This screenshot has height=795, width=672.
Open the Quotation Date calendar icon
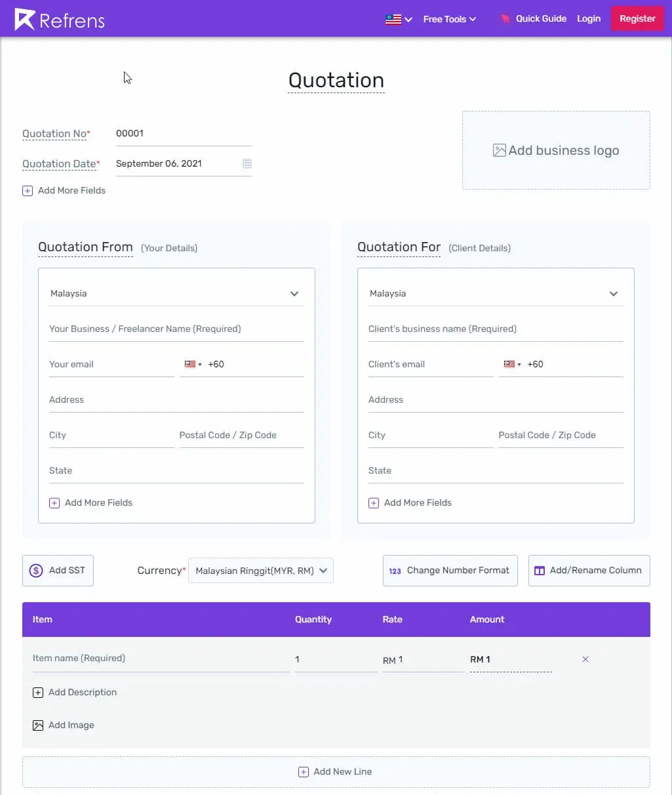point(247,164)
